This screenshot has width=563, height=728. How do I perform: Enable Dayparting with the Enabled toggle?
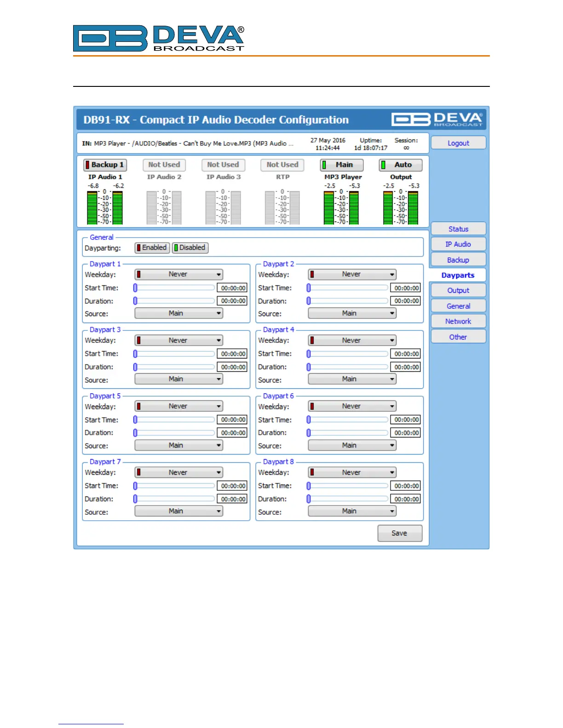pyautogui.click(x=152, y=248)
